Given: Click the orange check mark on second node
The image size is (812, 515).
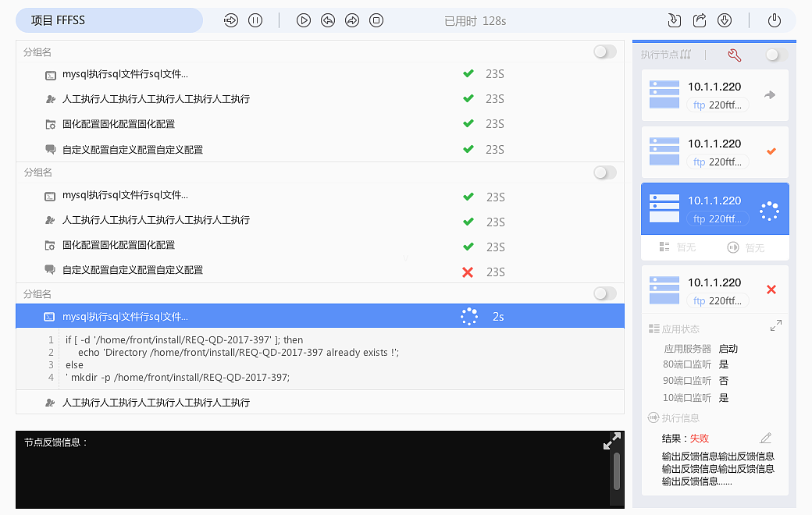Looking at the screenshot, I should pyautogui.click(x=771, y=151).
